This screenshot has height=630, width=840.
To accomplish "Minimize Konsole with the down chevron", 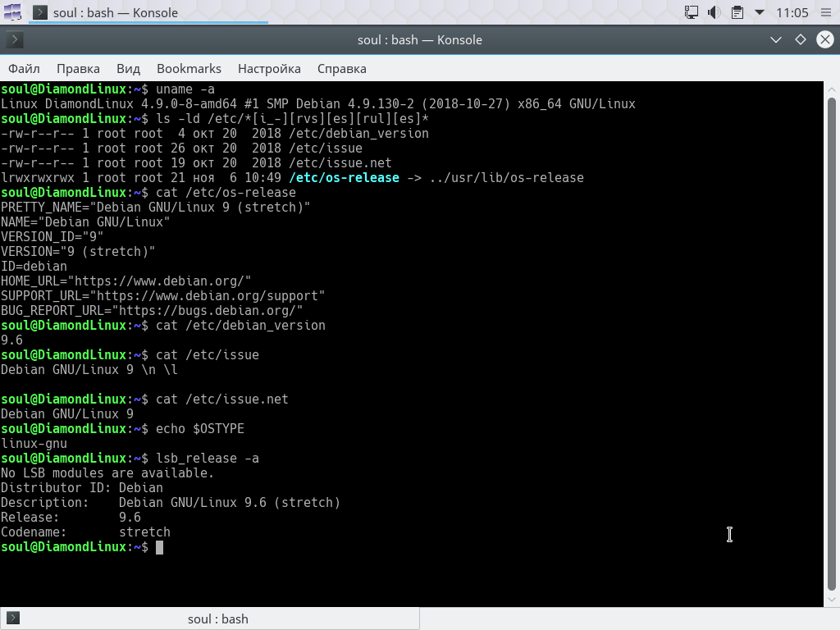I will click(x=775, y=39).
